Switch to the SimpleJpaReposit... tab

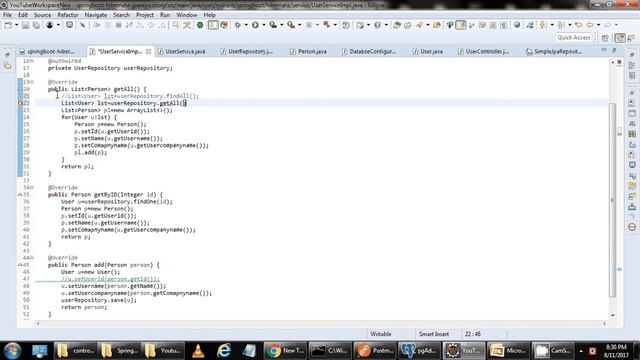554,51
